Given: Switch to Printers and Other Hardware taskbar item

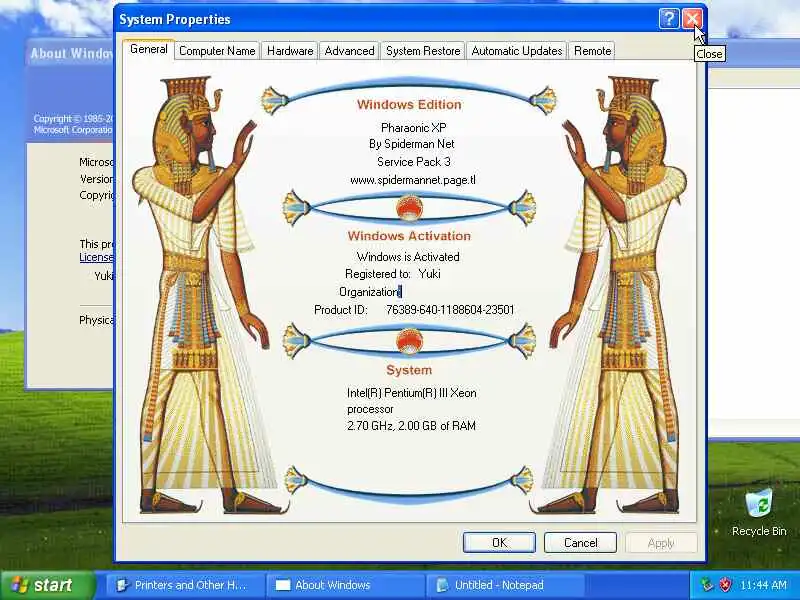Looking at the screenshot, I should tap(185, 585).
